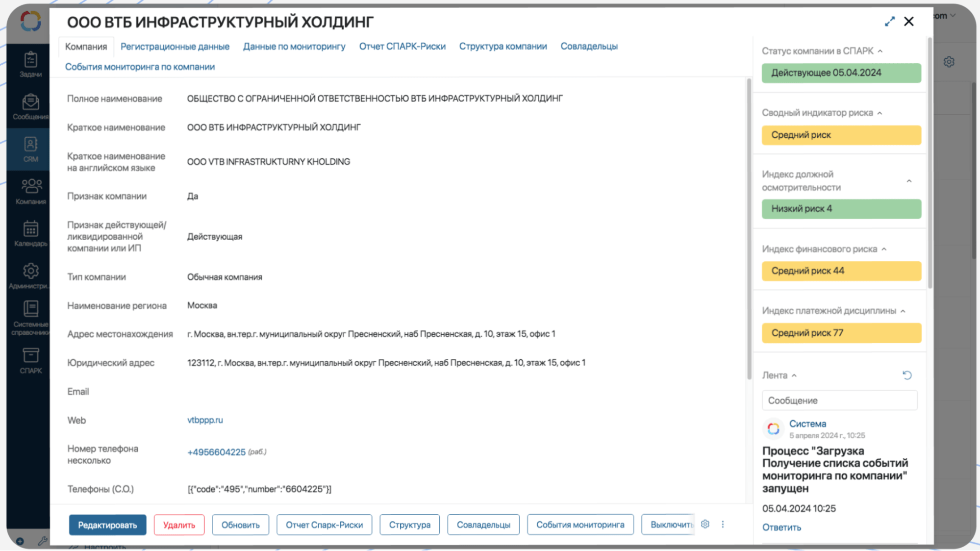Click the Средний риск 77 badge

point(841,333)
